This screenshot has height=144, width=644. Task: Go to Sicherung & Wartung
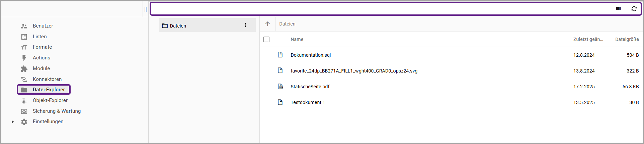point(57,111)
